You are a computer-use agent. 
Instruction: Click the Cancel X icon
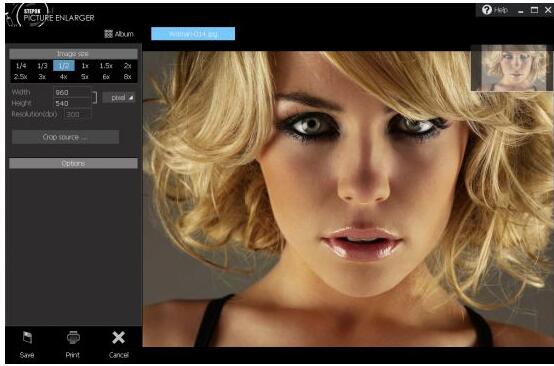[118, 338]
